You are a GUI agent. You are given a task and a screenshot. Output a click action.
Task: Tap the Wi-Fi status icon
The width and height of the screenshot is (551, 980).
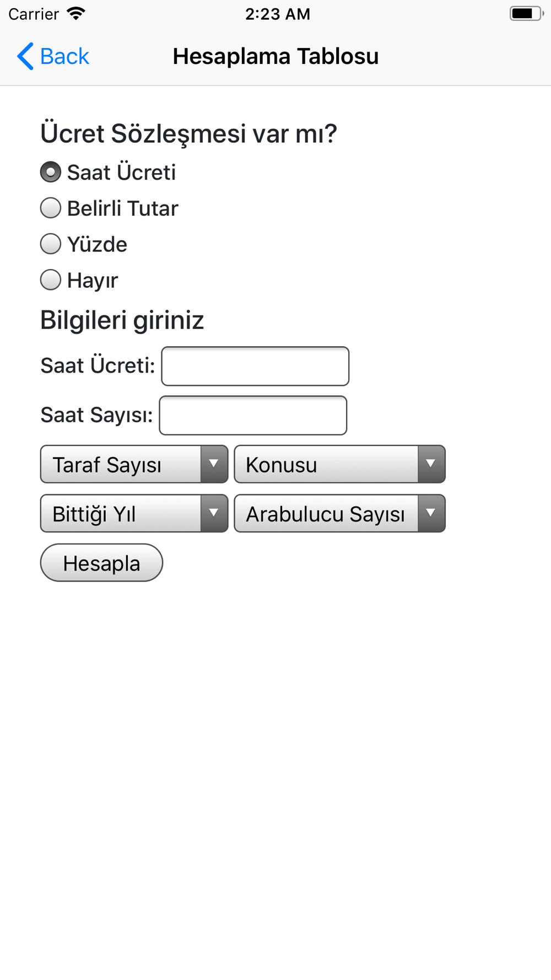pyautogui.click(x=76, y=14)
